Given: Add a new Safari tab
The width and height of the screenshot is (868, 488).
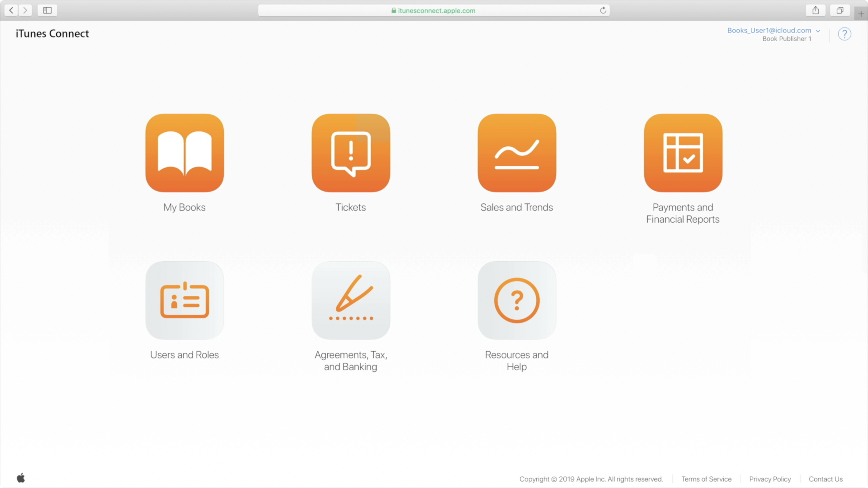Looking at the screenshot, I should tap(861, 14).
